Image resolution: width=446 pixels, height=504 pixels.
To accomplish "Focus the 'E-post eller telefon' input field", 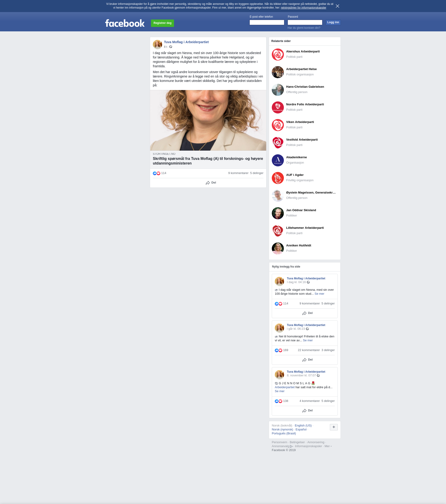I will click(267, 23).
